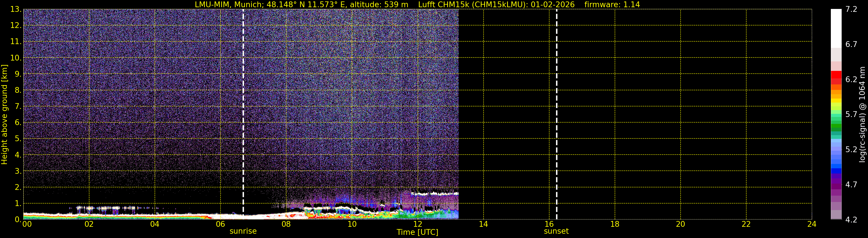
Task: Click the 'Height above ground [km]' axis label
Action: (4, 114)
